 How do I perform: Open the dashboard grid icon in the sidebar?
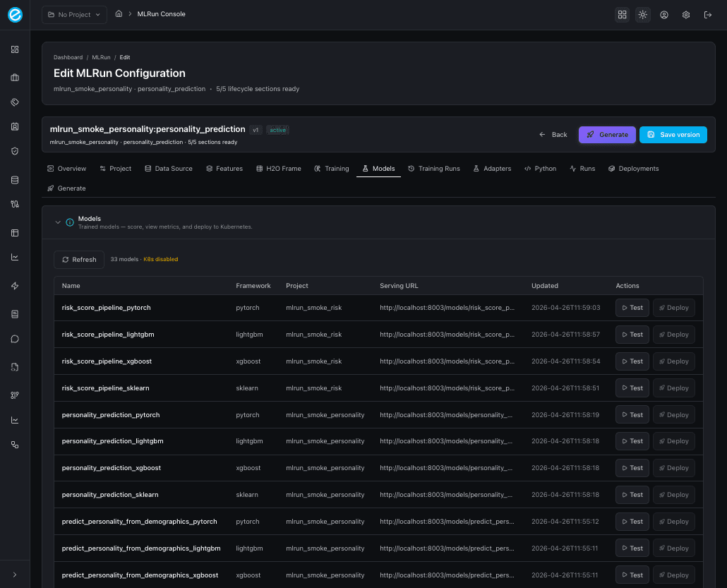[x=14, y=49]
